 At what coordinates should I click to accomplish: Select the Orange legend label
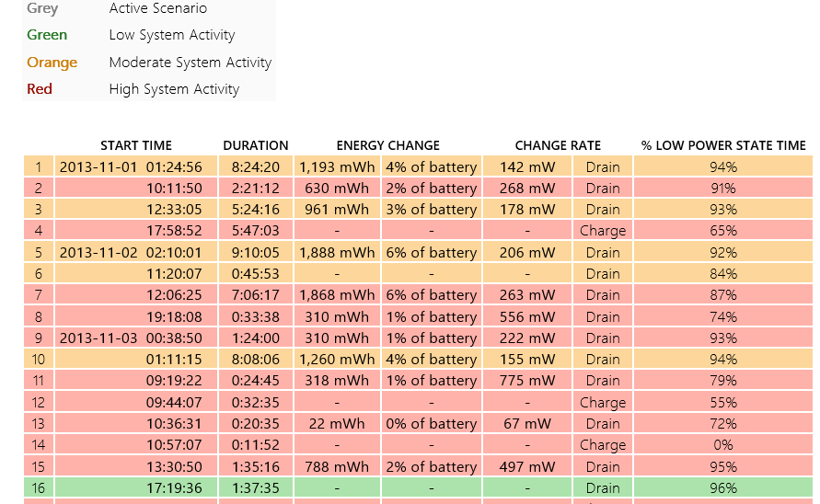tap(52, 63)
